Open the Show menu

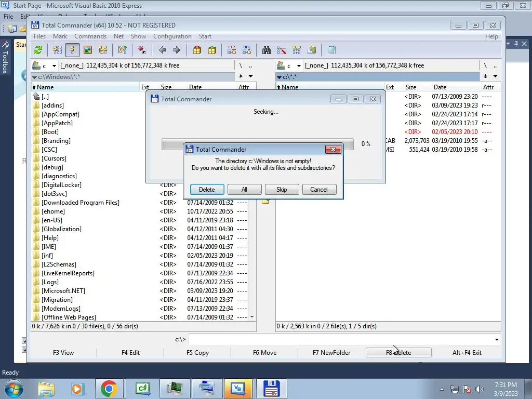point(138,36)
